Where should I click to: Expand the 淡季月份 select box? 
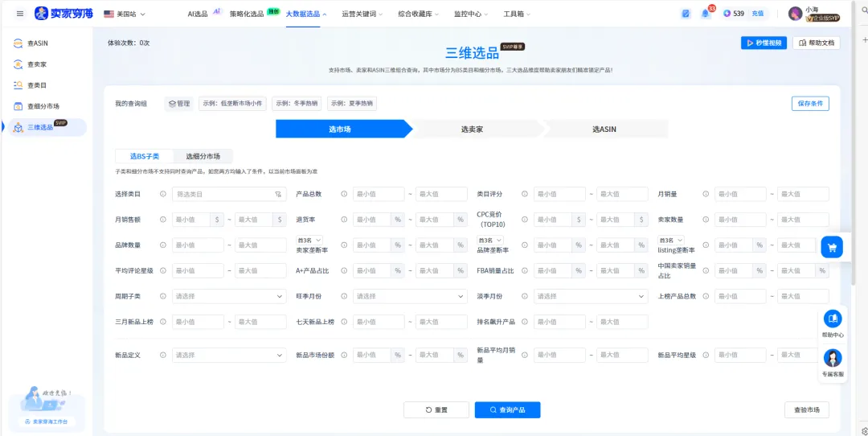591,296
